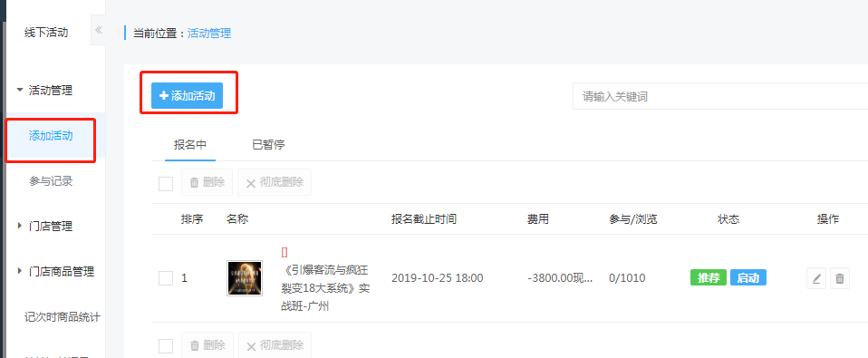Screen dimensions: 868x358
Task: Expand the 门店管理 sidebar section
Action: (44, 226)
